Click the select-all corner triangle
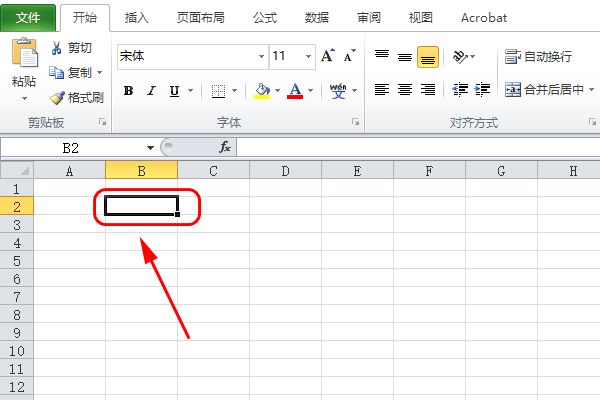 click(x=17, y=170)
